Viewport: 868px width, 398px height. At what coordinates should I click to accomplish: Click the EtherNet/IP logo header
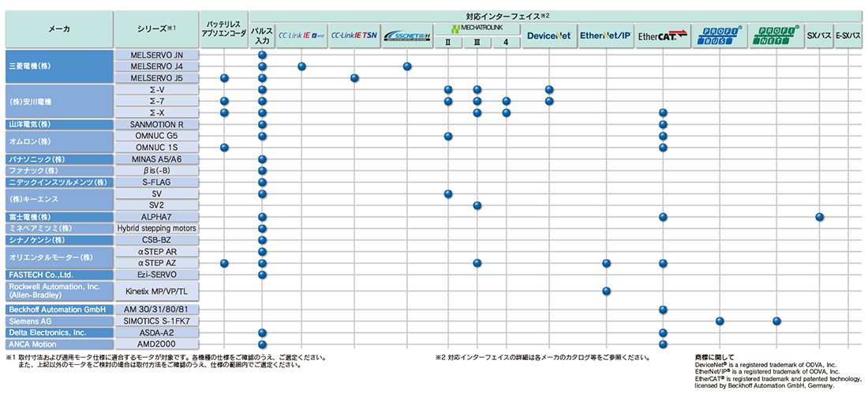coord(606,36)
